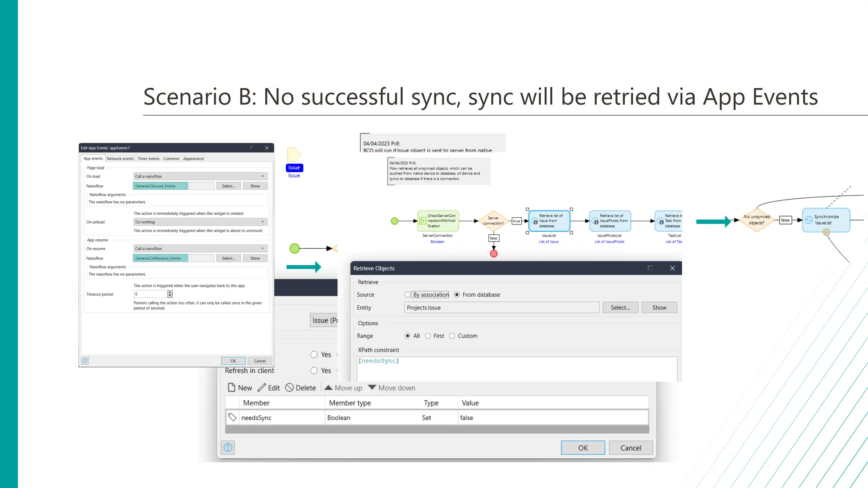Open the Appearance tab
This screenshot has width=868, height=488.
click(x=193, y=159)
